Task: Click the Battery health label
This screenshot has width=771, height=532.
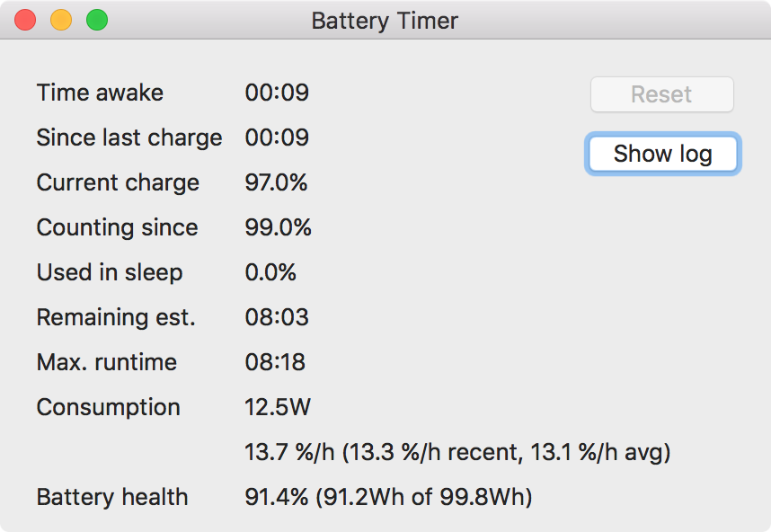Action: 111,497
